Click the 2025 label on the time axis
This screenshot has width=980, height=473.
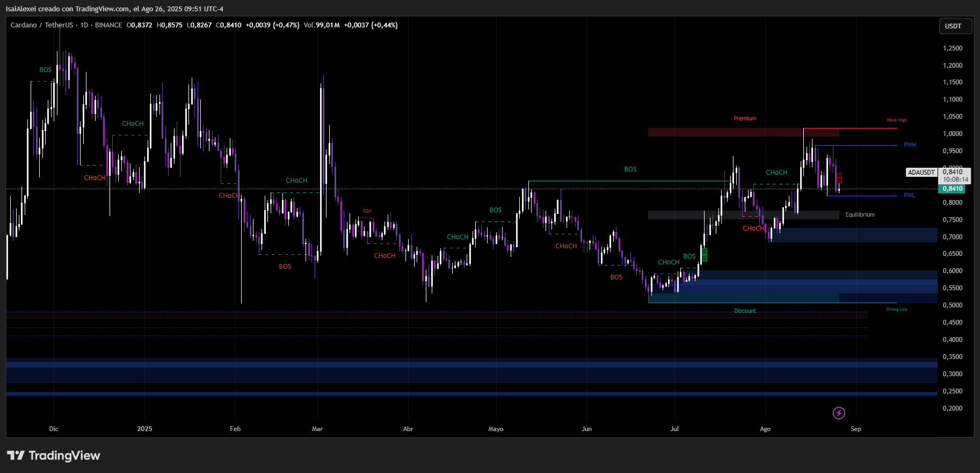144,429
